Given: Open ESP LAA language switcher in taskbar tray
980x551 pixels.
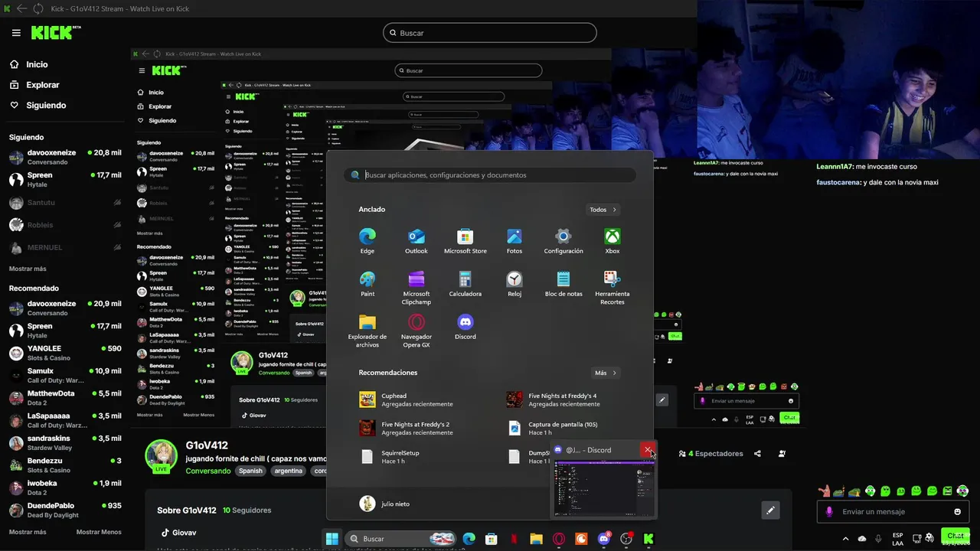Looking at the screenshot, I should [x=897, y=539].
